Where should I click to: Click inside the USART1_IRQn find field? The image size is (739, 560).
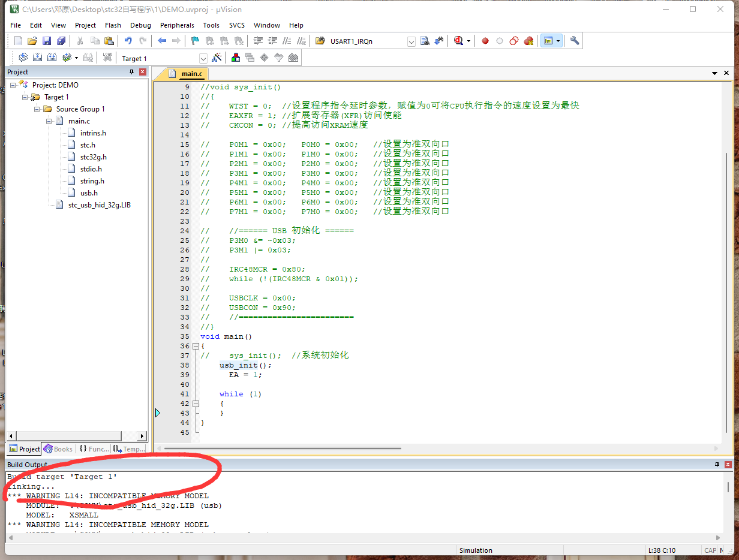[367, 41]
